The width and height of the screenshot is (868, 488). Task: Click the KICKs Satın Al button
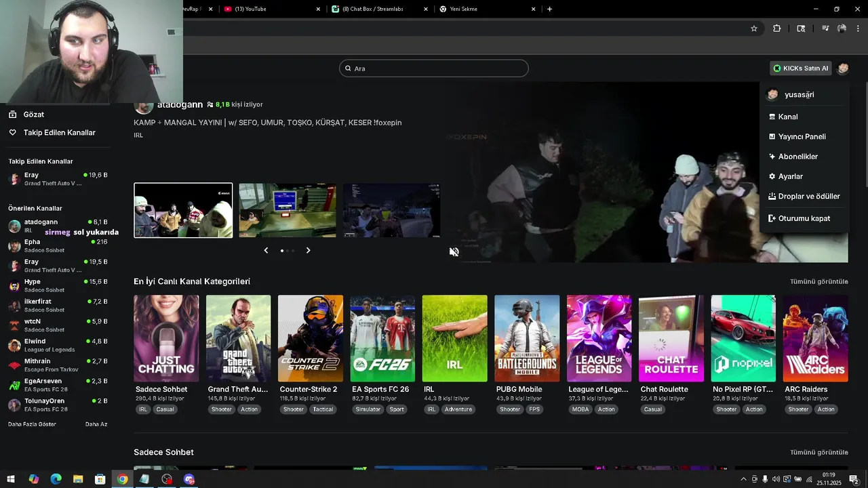801,68
